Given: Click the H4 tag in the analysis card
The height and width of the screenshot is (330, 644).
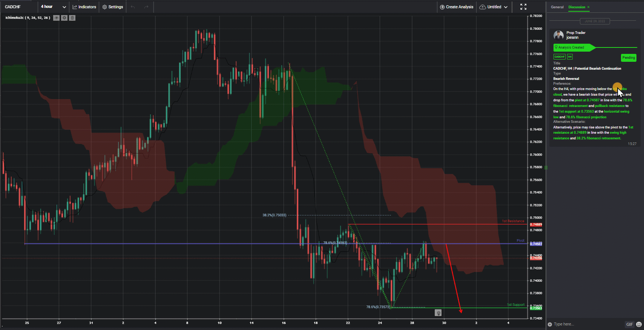Looking at the screenshot, I should pos(570,57).
